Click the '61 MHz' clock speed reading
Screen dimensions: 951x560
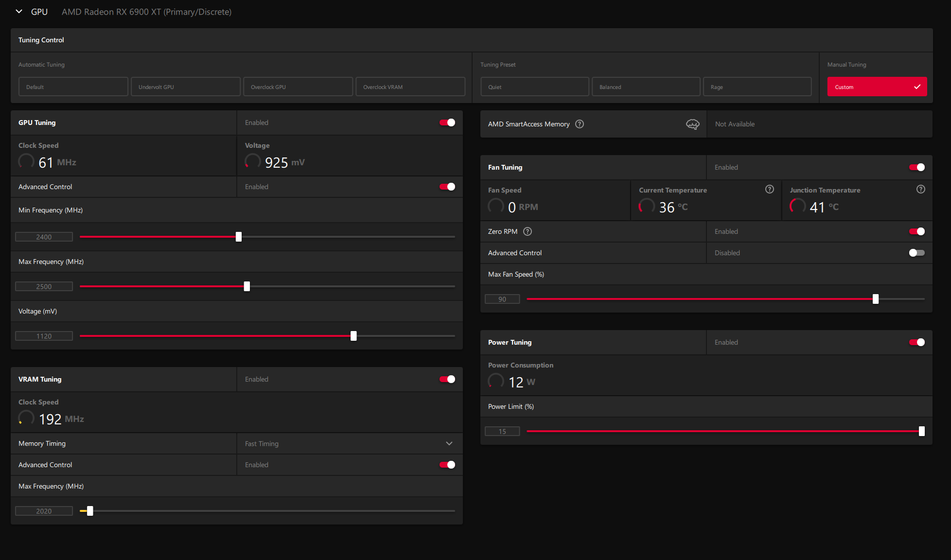[x=57, y=162]
